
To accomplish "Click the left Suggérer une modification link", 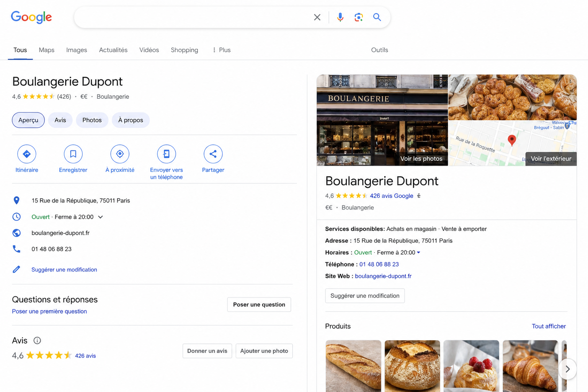I will point(64,269).
